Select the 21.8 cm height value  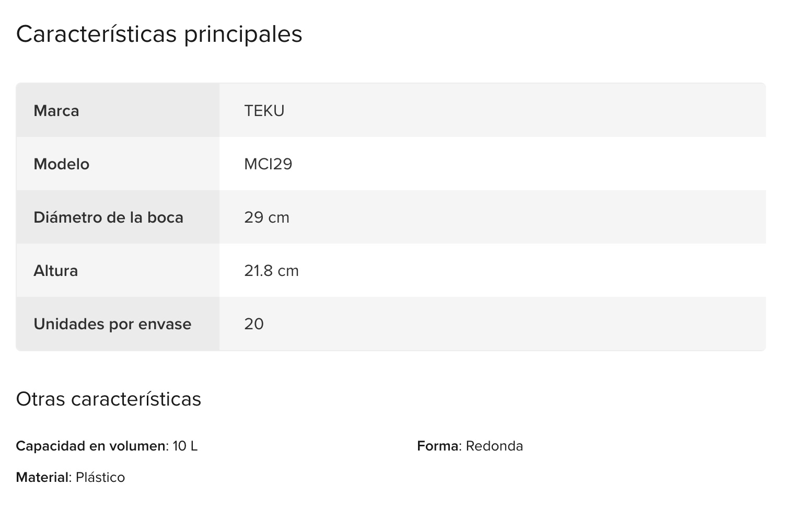click(271, 271)
